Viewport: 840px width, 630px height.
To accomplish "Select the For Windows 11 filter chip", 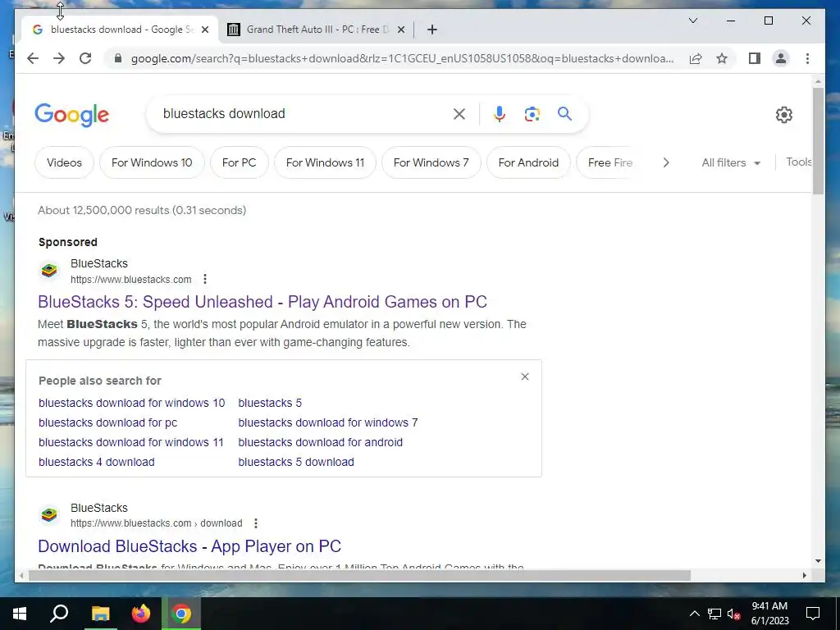I will pyautogui.click(x=325, y=162).
